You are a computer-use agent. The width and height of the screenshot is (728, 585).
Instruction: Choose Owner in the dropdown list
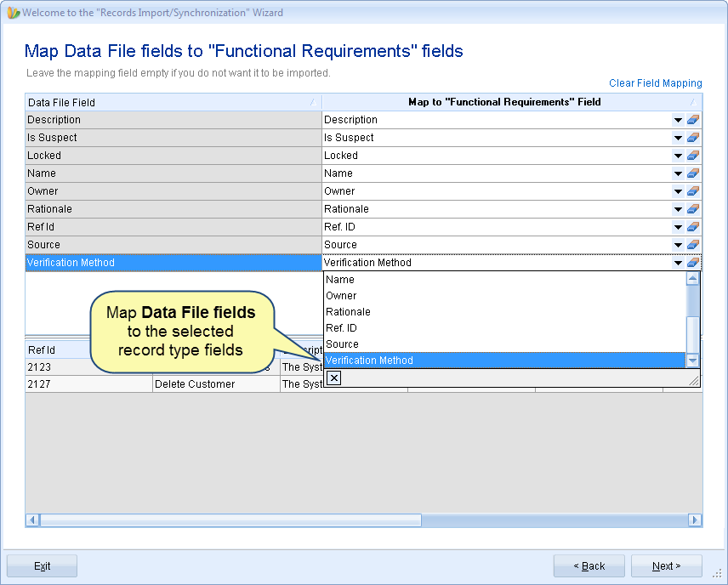[504, 296]
